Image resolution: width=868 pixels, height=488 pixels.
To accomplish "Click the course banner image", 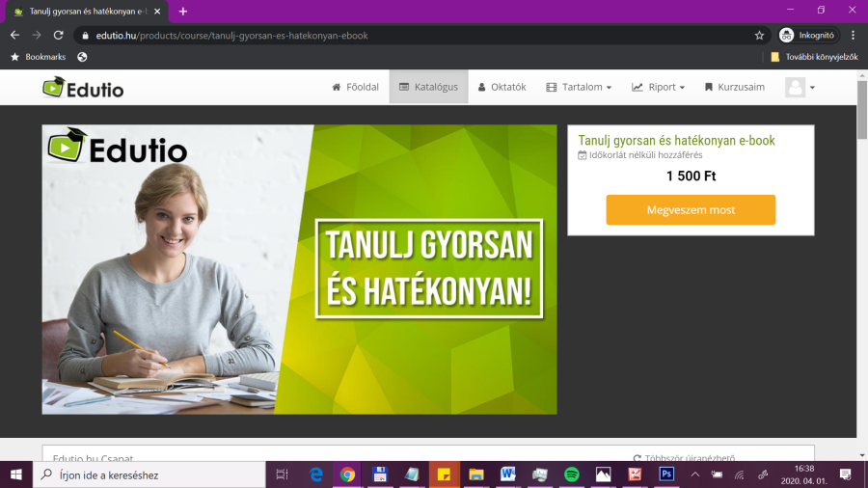I will point(300,269).
